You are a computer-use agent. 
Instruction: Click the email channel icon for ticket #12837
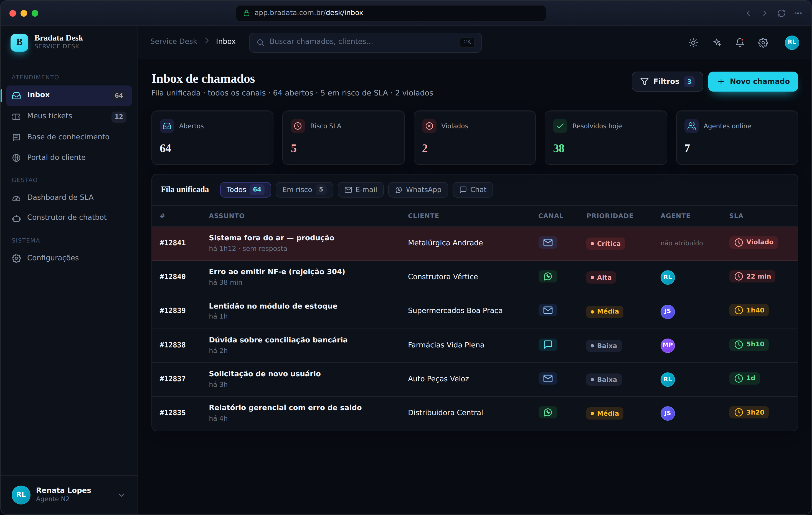pos(548,378)
